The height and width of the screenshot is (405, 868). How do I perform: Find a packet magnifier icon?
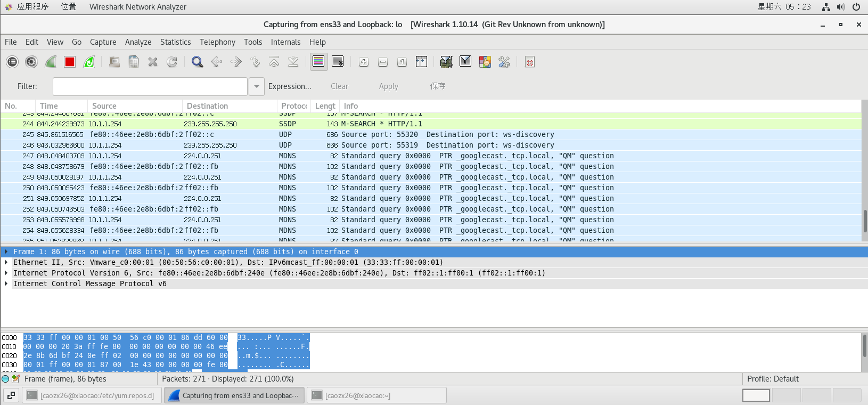pyautogui.click(x=198, y=62)
